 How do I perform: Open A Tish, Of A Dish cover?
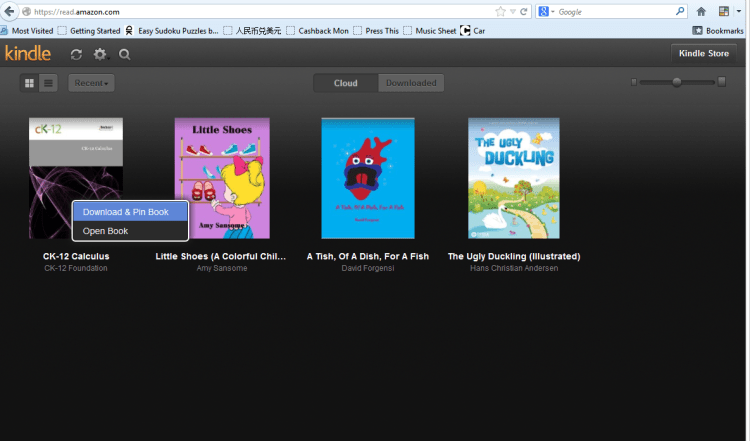[368, 178]
